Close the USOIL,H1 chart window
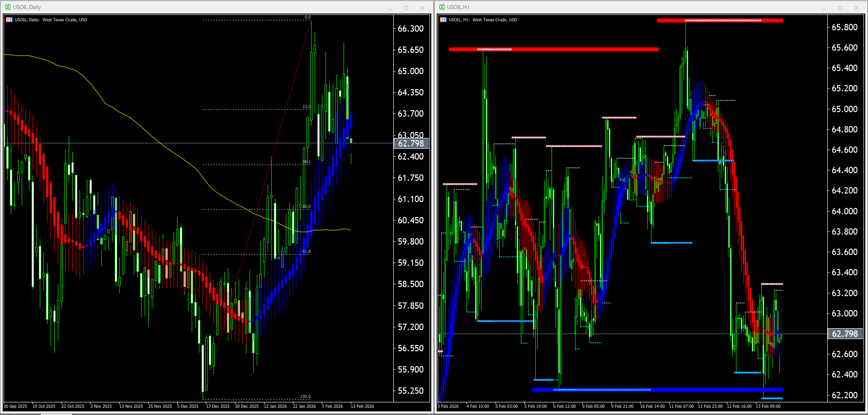This screenshot has height=415, width=868. tap(856, 8)
